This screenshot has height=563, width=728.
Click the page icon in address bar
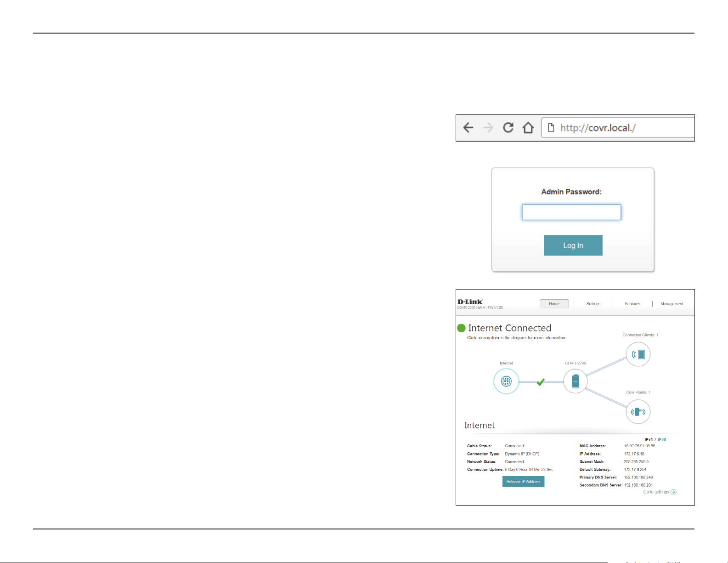tap(551, 128)
